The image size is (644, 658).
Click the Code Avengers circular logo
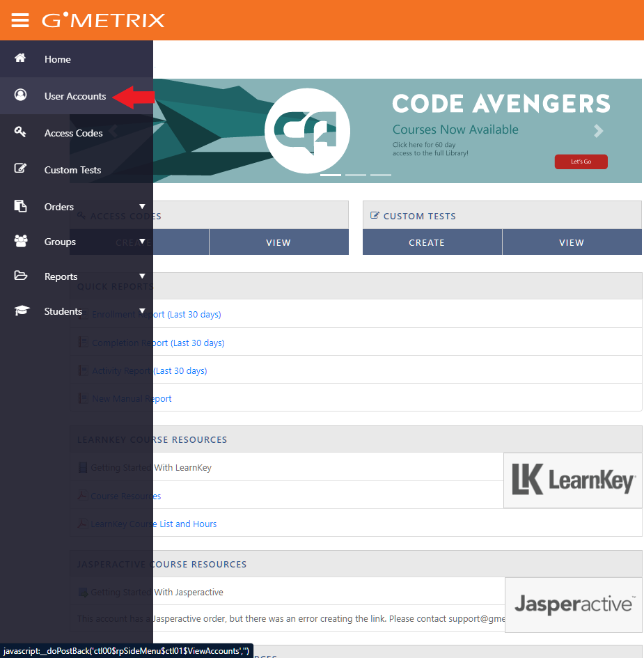click(x=308, y=130)
